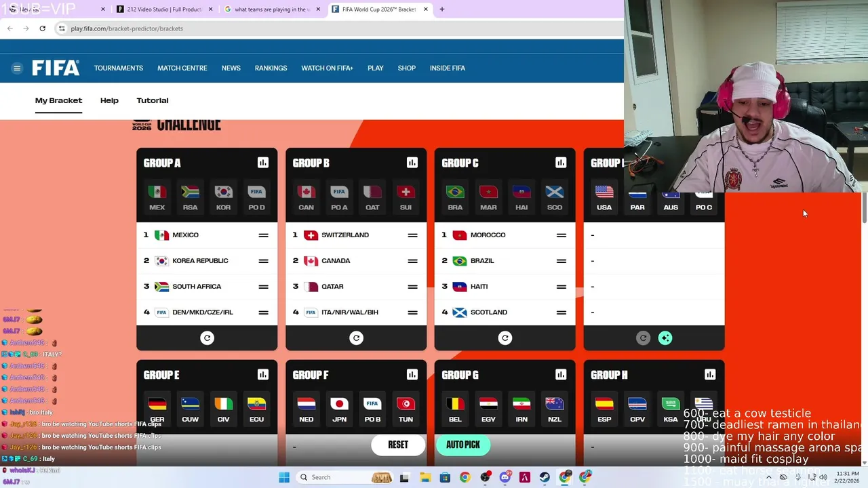Click the RESET button

[x=398, y=445]
